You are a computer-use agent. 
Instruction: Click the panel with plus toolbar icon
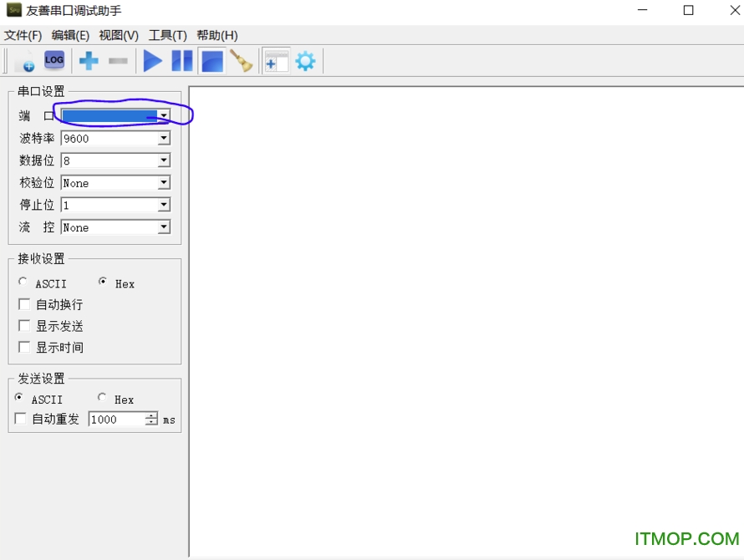(x=276, y=61)
